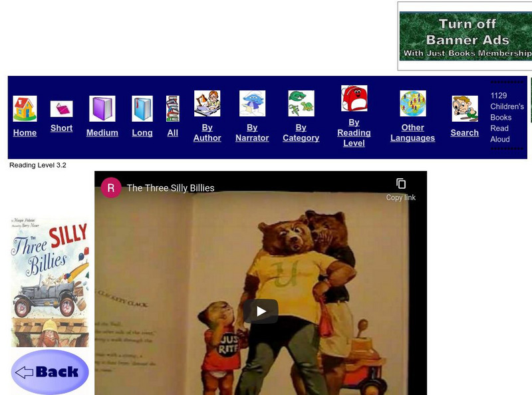Screen dimensions: 532x395
Task: Go to the Home link
Action: coord(25,133)
